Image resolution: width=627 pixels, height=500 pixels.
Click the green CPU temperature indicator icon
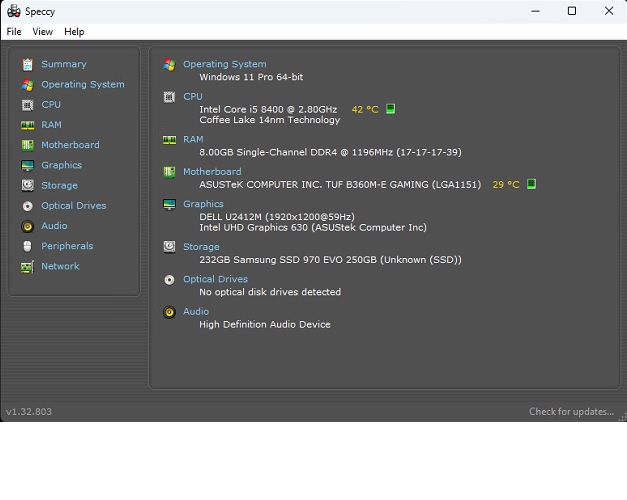[391, 108]
